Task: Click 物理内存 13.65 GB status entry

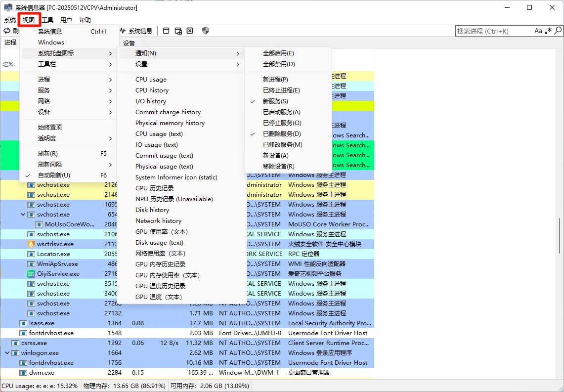Action: pos(125,386)
